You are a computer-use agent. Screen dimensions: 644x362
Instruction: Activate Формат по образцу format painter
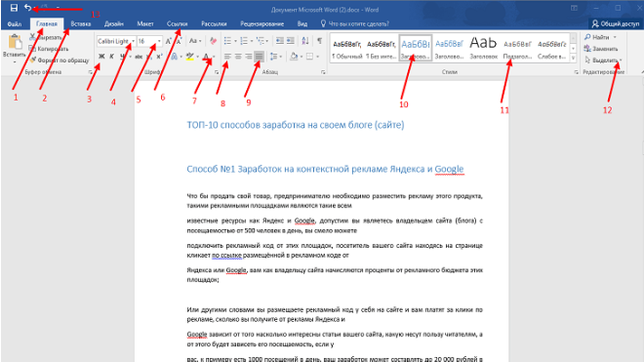click(x=60, y=60)
